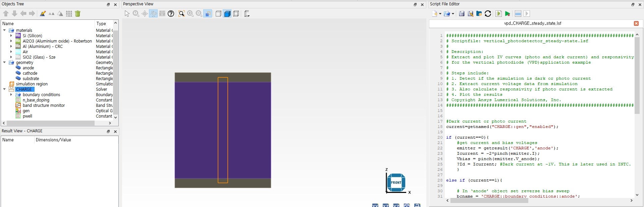Click the gray play arrow in script toolbar
The height and width of the screenshot is (207, 644).
[x=527, y=13]
